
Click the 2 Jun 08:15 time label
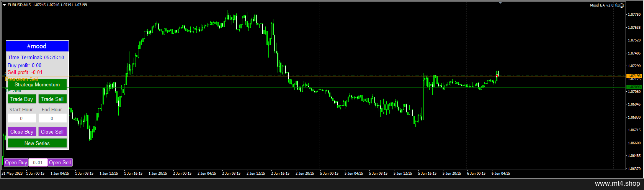(231, 173)
